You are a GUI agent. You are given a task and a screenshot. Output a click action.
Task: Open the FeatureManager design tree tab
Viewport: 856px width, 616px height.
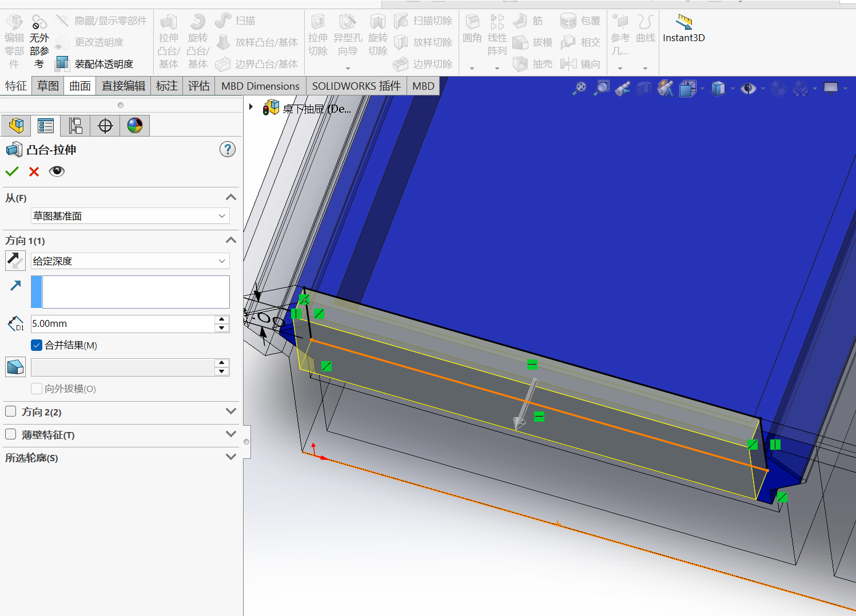16,126
